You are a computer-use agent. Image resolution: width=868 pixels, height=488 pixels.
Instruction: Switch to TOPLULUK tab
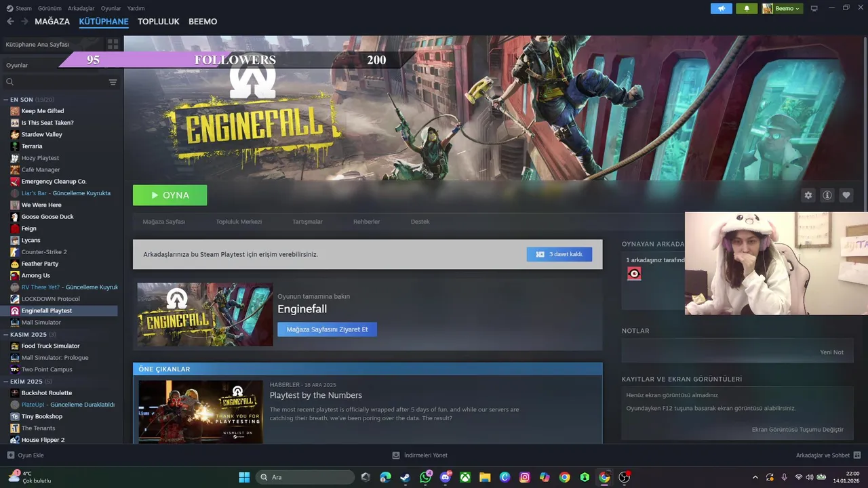[x=159, y=22]
